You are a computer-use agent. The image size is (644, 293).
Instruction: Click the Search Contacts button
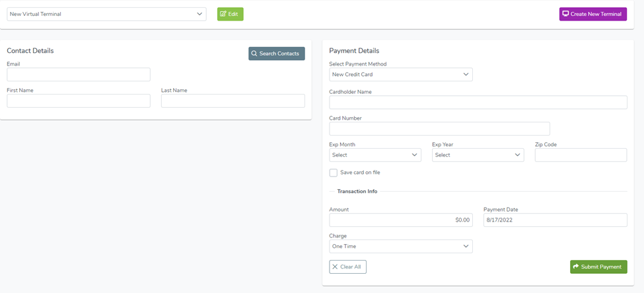click(x=277, y=54)
